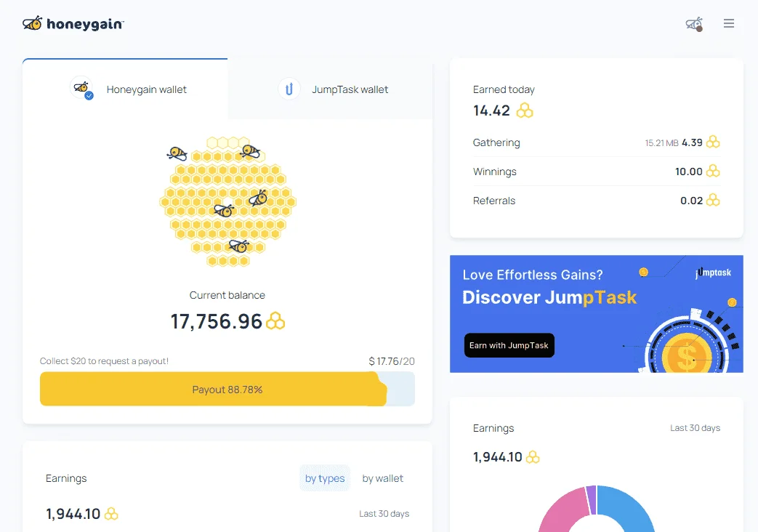Click the purple segment of donut chart
The image size is (758, 532).
[591, 500]
